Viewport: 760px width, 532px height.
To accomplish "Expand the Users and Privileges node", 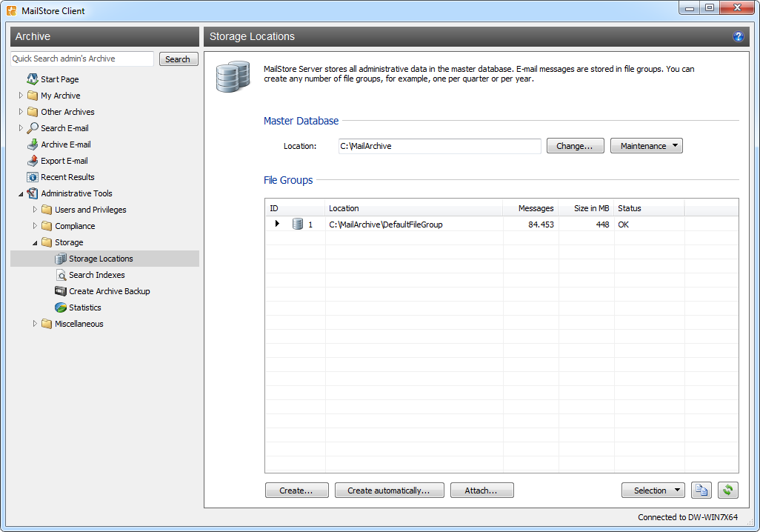I will pyautogui.click(x=35, y=210).
